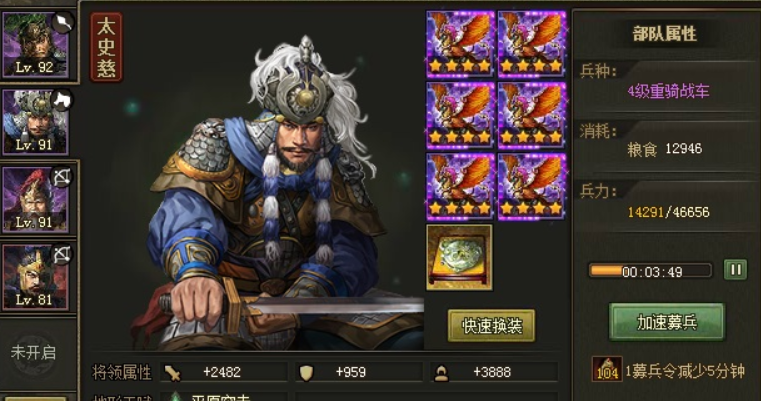Pause the recruitment timer
761x401 pixels.
(735, 269)
